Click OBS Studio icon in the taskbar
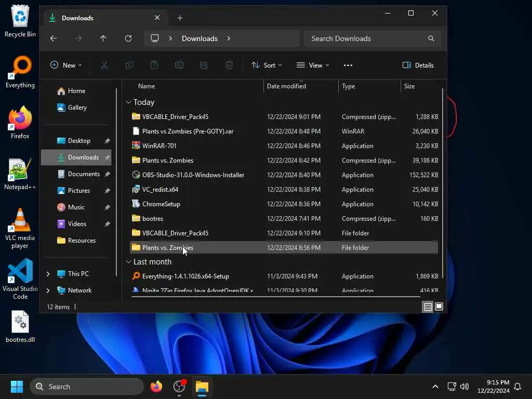Viewport: 532px width, 399px height. click(x=179, y=387)
